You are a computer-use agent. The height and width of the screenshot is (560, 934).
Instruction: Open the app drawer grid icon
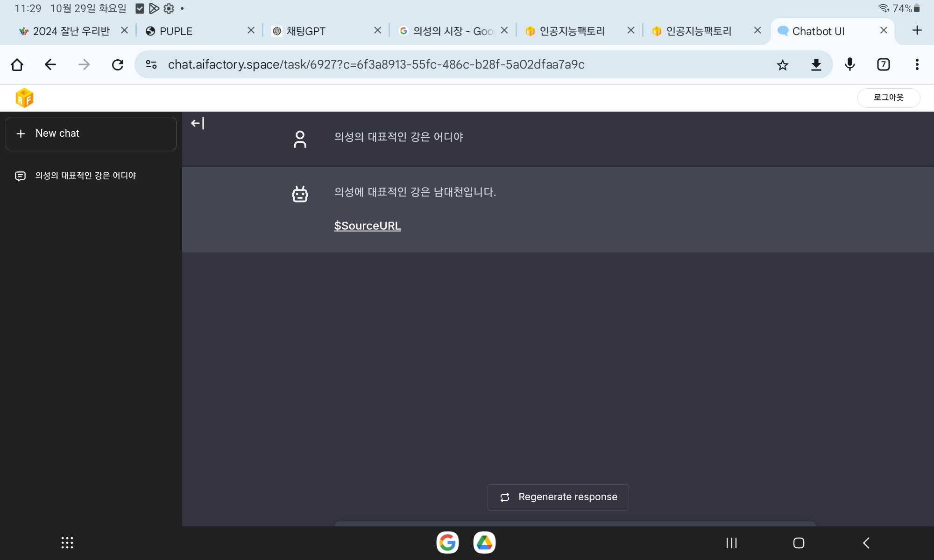67,543
